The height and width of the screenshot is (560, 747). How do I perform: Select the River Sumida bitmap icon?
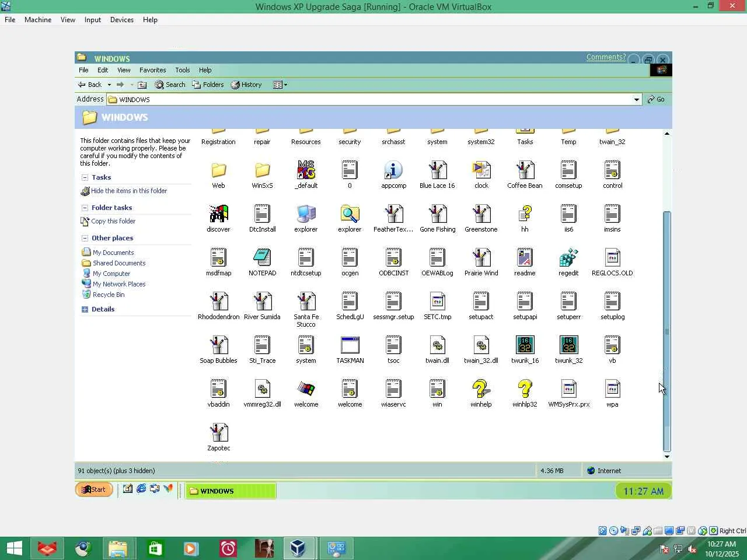click(262, 301)
